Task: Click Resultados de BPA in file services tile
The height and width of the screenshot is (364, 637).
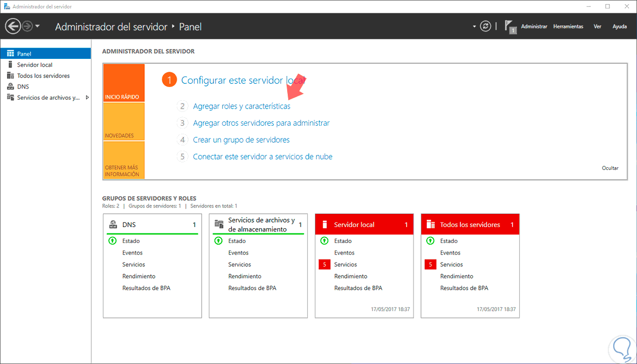Action: tap(252, 288)
